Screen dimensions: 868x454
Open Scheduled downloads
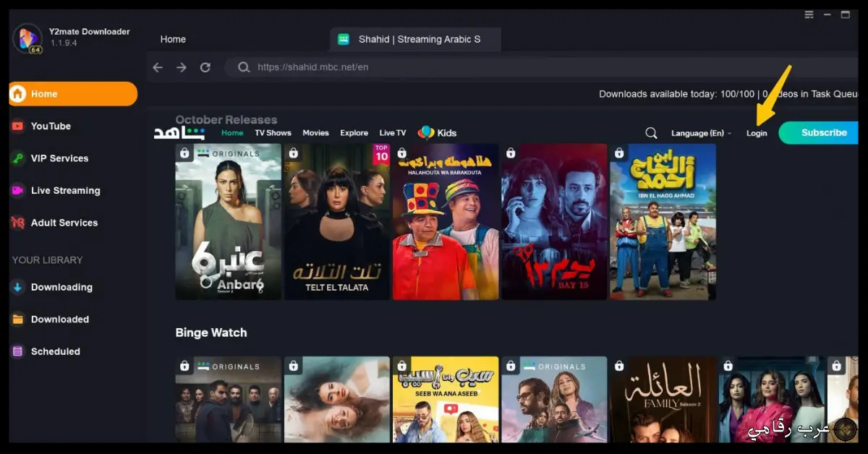click(54, 351)
